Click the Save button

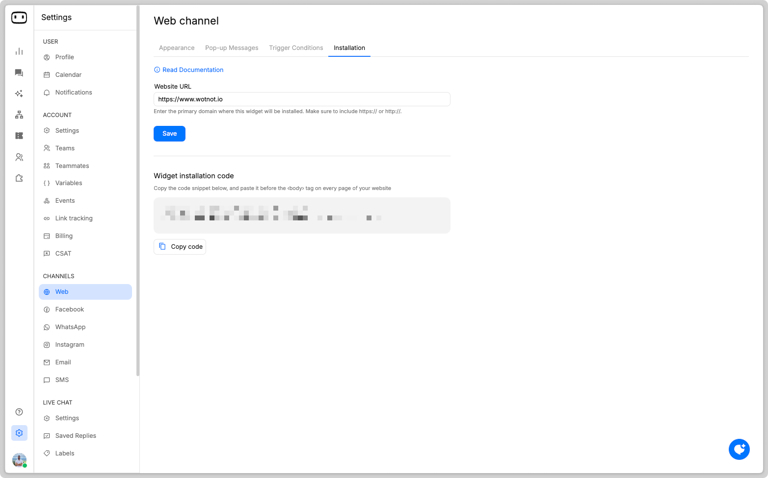[169, 133]
